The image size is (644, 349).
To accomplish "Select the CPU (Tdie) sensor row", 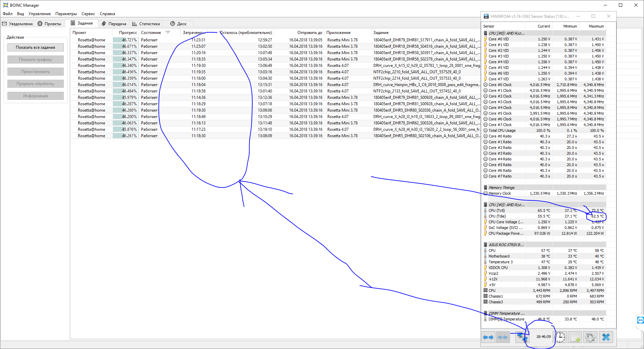I will [544, 216].
